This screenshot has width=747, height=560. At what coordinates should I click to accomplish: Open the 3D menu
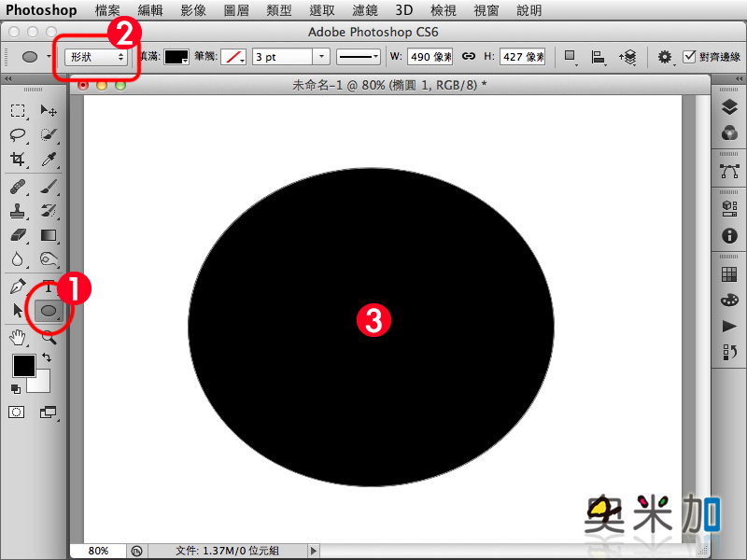[x=404, y=10]
